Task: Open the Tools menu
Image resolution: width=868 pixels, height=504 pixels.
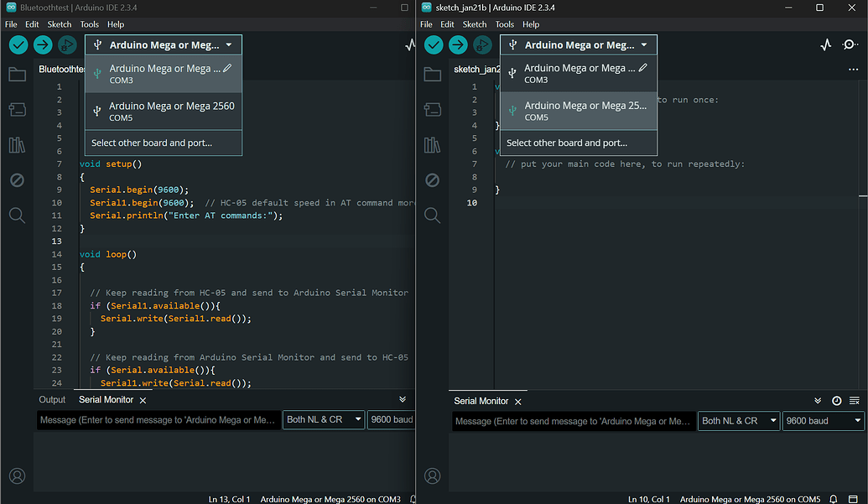Action: click(88, 23)
